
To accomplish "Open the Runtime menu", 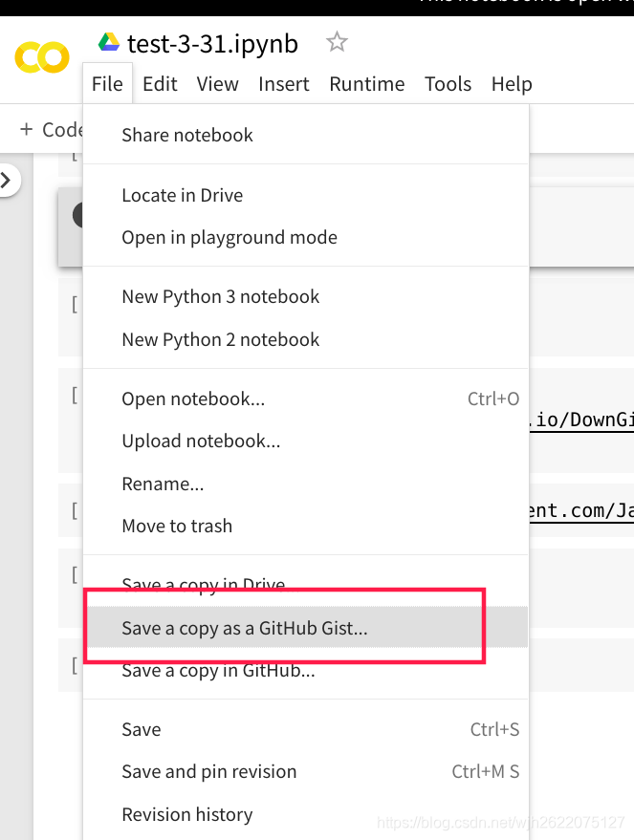I will 367,84.
